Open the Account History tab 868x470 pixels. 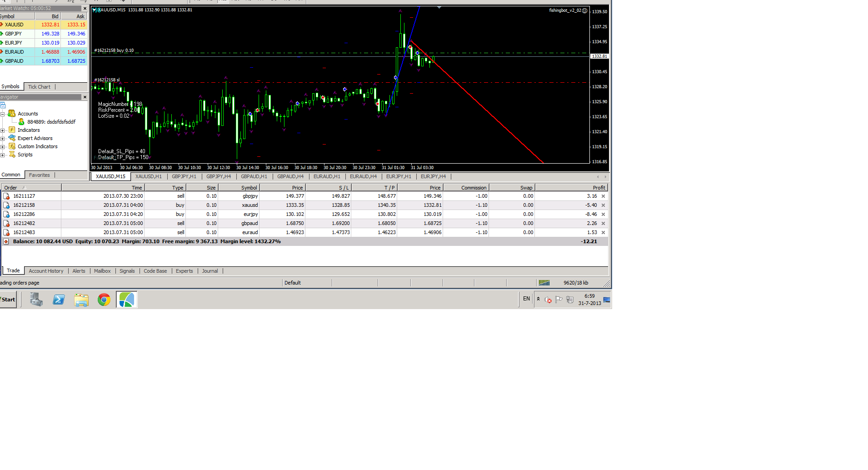46,271
